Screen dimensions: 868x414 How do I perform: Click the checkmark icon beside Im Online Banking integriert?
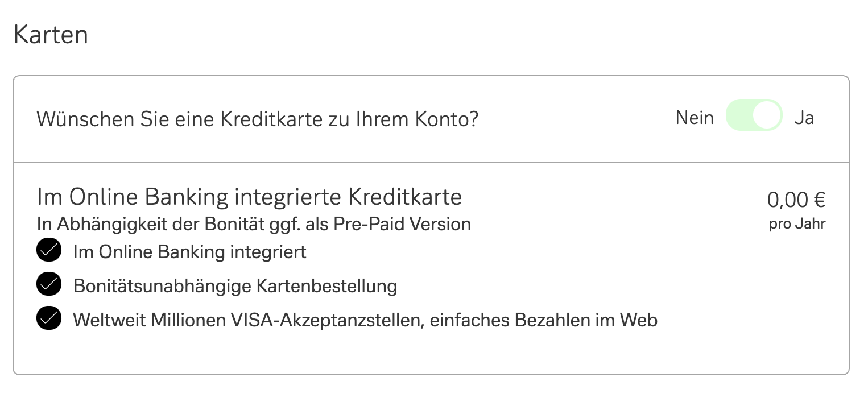pyautogui.click(x=49, y=251)
